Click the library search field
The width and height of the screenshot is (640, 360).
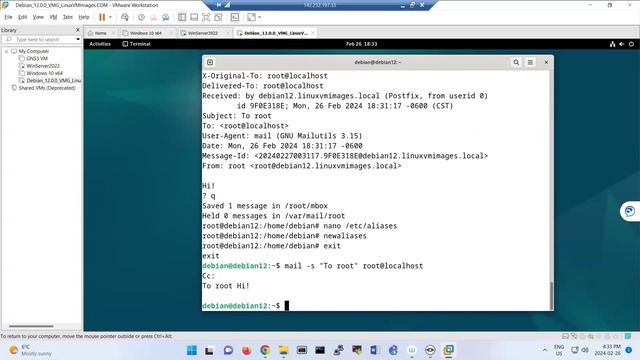[x=39, y=39]
